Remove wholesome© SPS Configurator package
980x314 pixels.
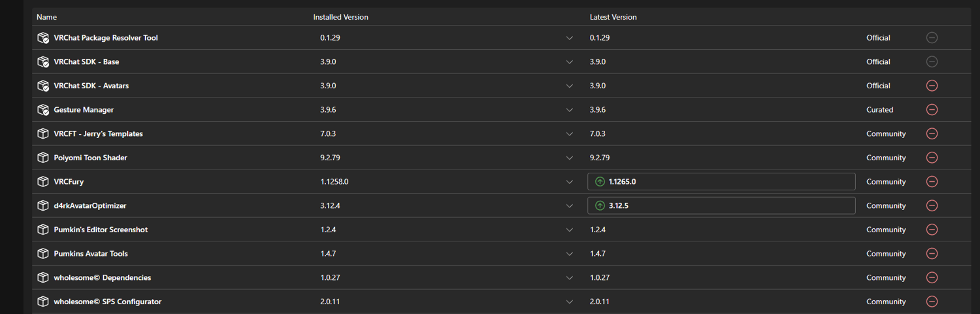[932, 302]
